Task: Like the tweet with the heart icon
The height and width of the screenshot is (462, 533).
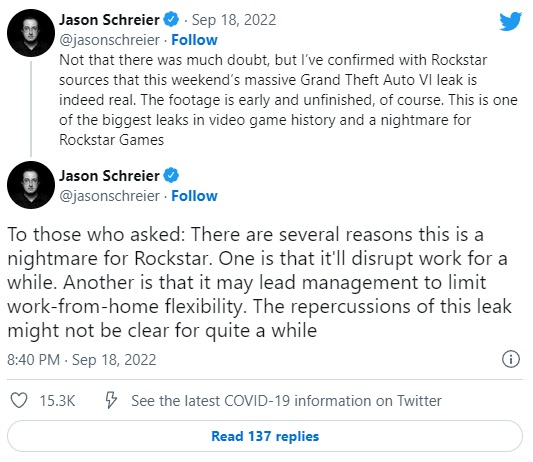Action: click(x=19, y=400)
